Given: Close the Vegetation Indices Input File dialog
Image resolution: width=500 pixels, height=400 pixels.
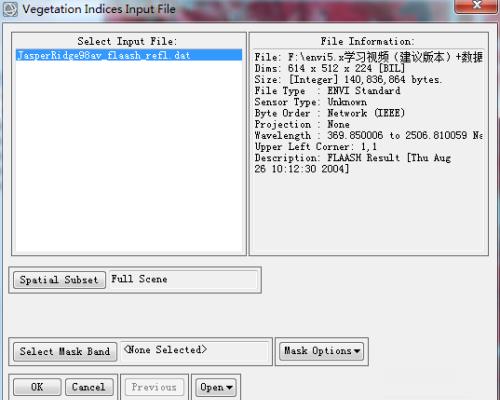Looking at the screenshot, I should coord(476,5).
